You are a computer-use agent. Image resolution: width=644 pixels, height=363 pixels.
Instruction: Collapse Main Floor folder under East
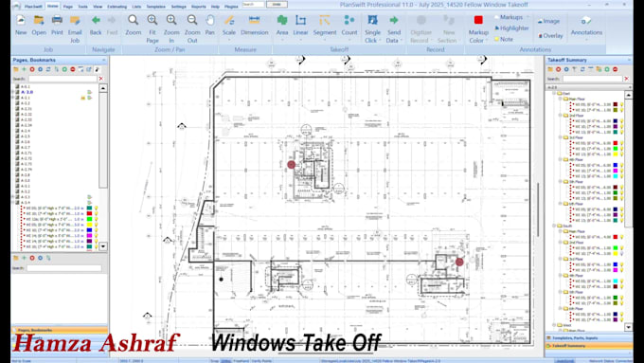(561, 100)
